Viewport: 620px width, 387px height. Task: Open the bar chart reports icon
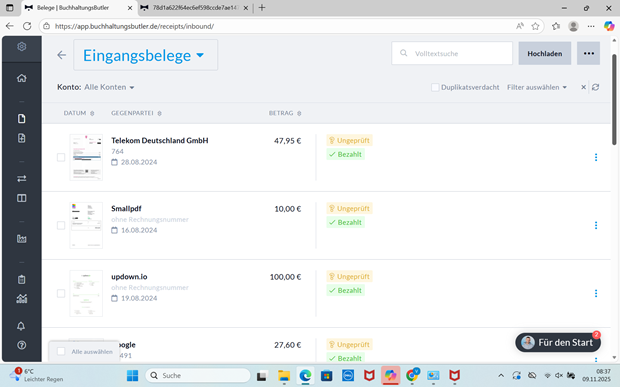click(x=21, y=239)
